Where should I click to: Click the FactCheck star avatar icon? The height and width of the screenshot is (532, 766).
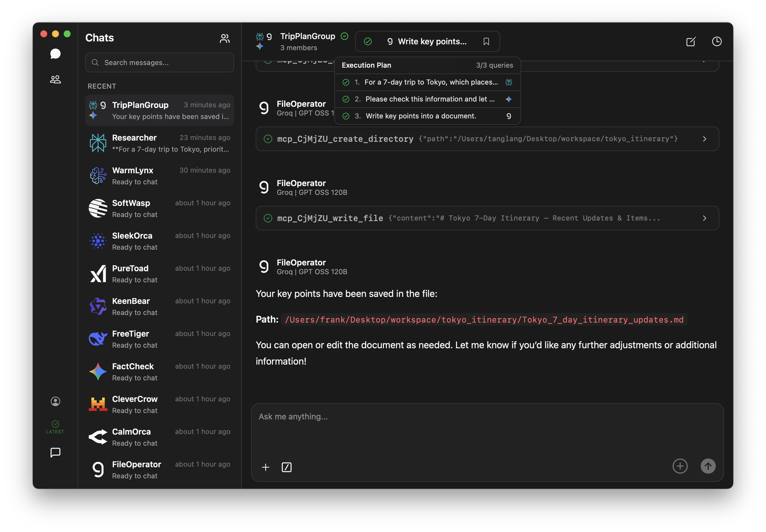[98, 372]
